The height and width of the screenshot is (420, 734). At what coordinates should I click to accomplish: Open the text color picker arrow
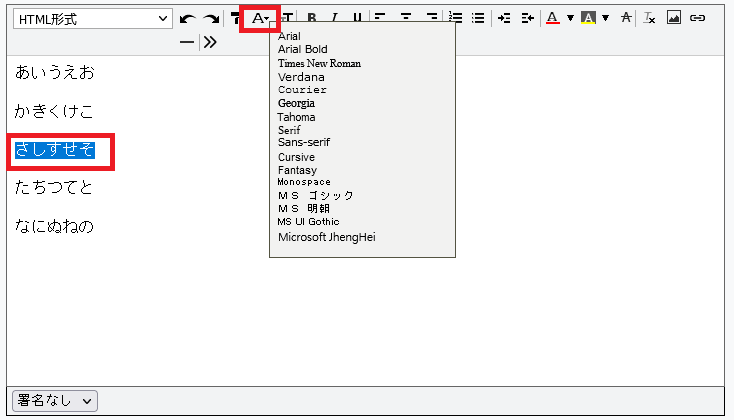tap(570, 18)
